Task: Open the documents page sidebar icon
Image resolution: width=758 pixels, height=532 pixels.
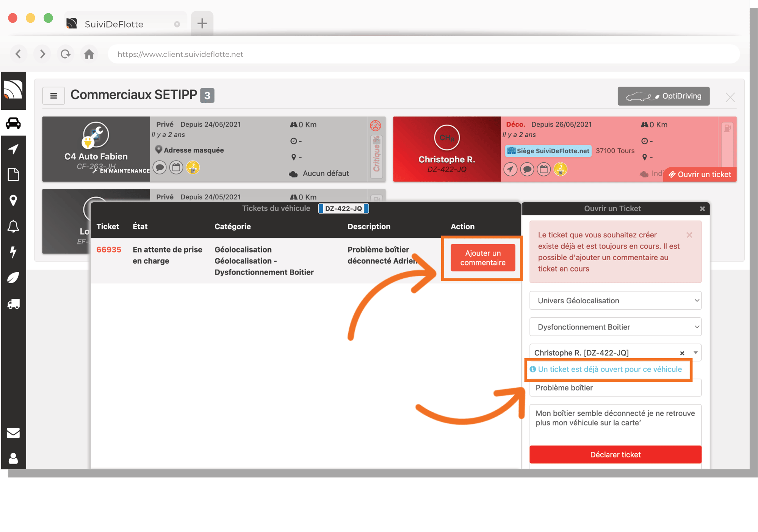Action: (x=13, y=175)
